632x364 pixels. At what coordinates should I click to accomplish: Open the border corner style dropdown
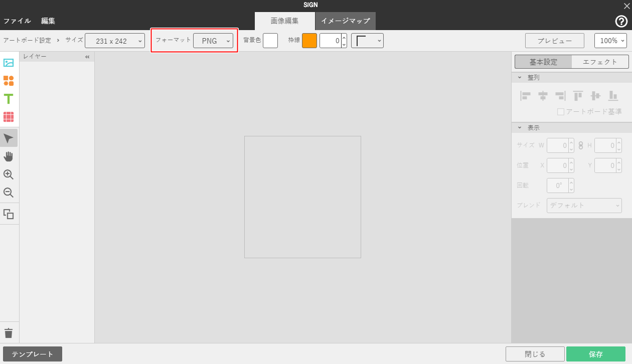[x=367, y=41]
